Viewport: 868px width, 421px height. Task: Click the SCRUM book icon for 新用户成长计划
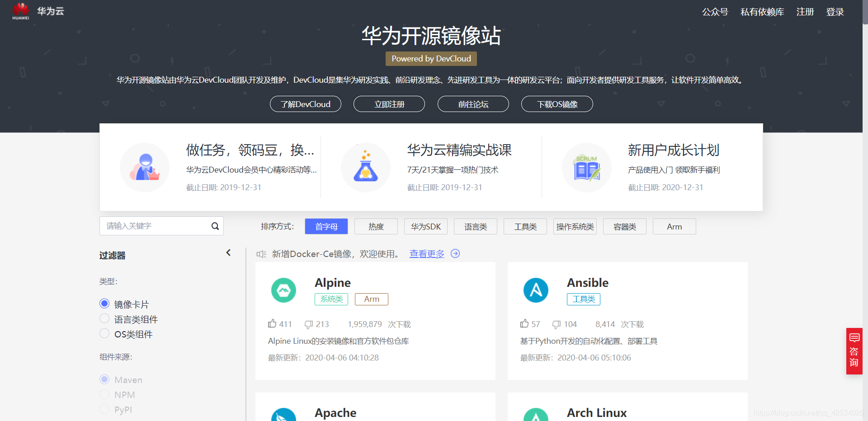click(x=587, y=168)
